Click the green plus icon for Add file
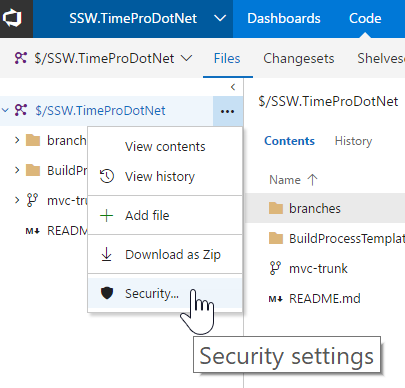This screenshot has height=388, width=405. point(107,216)
